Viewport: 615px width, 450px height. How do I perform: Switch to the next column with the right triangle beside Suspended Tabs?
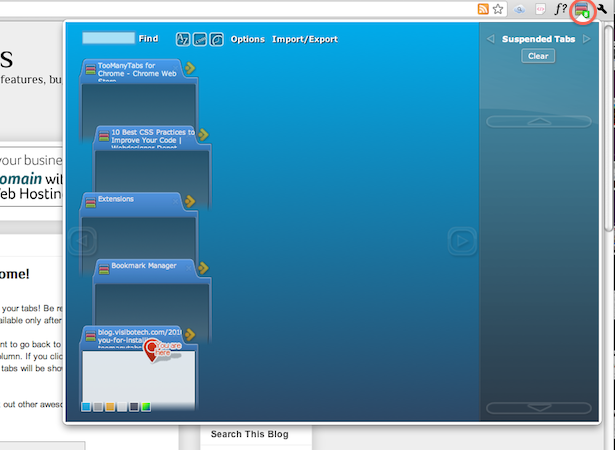tap(587, 39)
